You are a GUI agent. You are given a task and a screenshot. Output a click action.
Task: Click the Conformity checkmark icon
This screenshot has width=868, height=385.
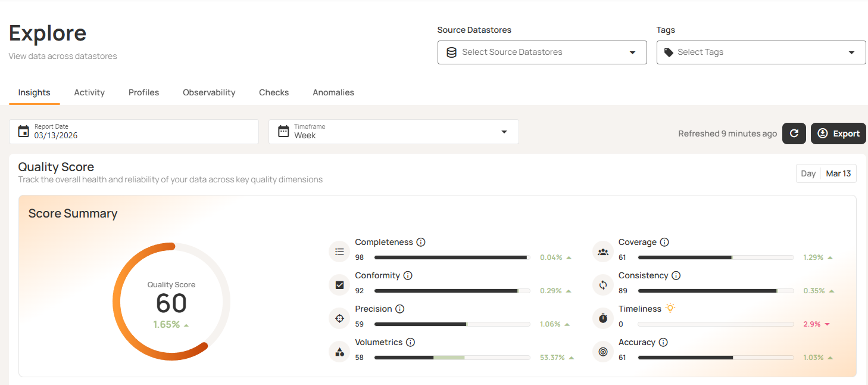pyautogui.click(x=339, y=285)
